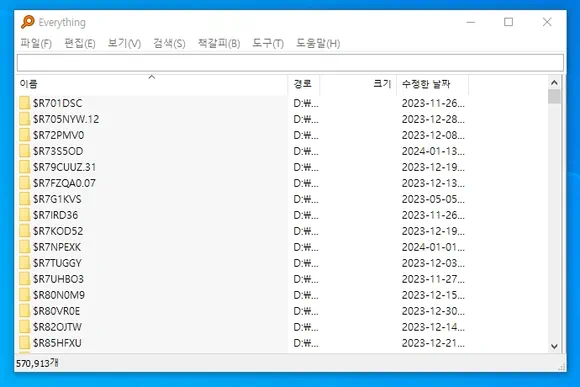Click the 570,913개 status bar count
The image size is (580, 387).
pyautogui.click(x=37, y=363)
